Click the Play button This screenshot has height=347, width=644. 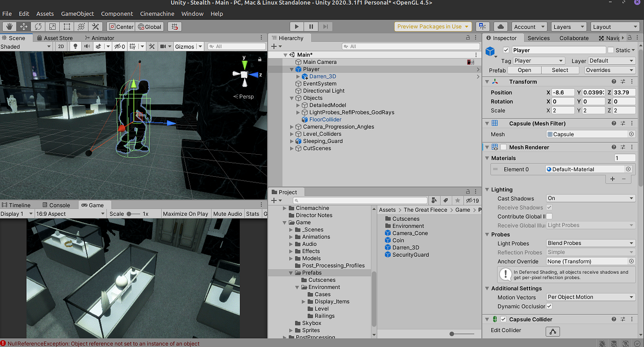297,27
